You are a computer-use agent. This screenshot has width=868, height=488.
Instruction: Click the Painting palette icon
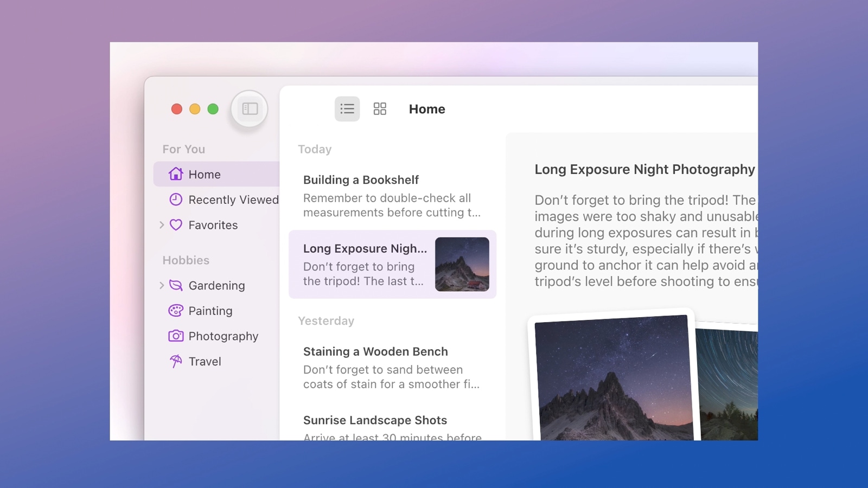coord(176,311)
